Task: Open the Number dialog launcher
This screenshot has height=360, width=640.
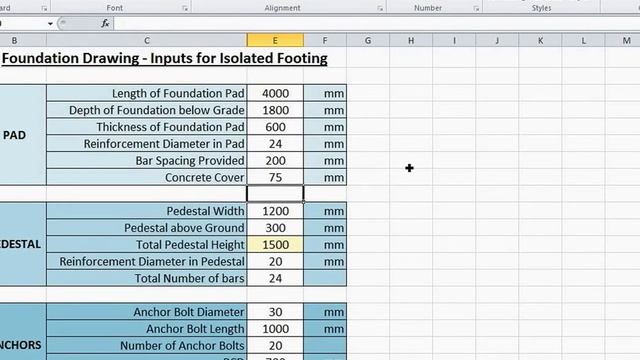Action: click(476, 8)
